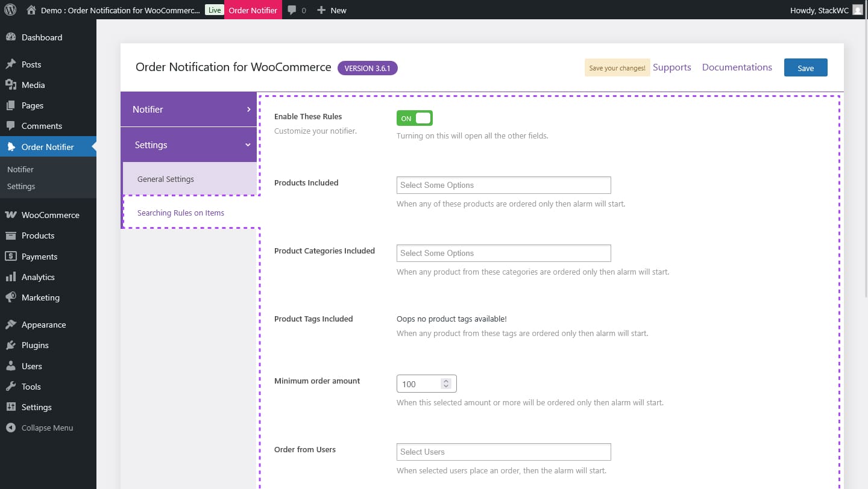
Task: Open the Products Included select box
Action: (x=503, y=185)
